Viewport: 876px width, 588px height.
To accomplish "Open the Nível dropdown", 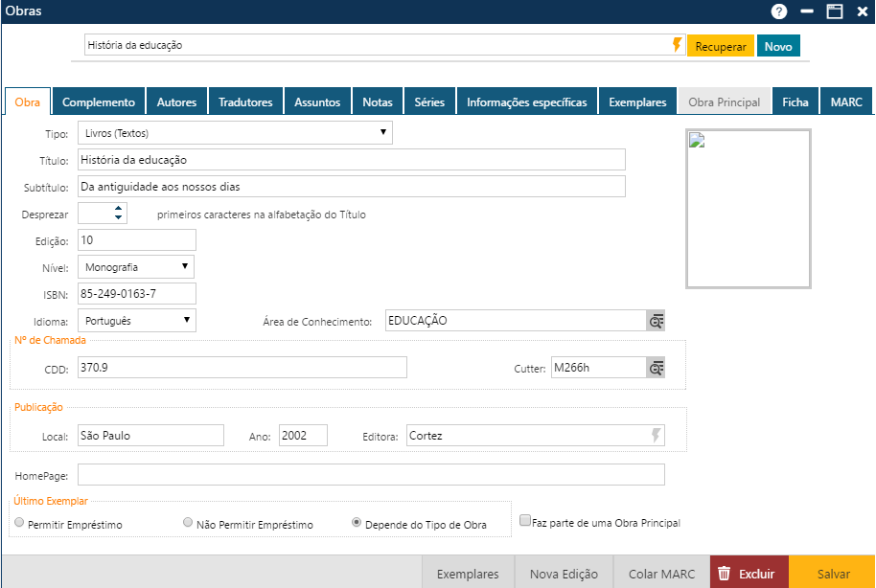I will coord(135,267).
